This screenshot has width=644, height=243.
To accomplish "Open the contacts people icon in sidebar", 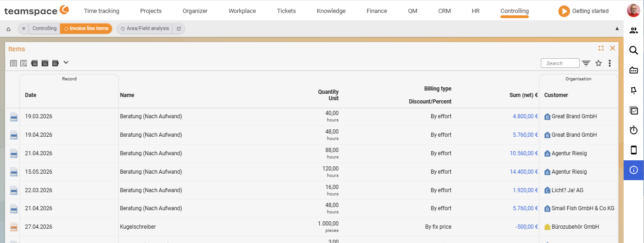I will (x=634, y=30).
